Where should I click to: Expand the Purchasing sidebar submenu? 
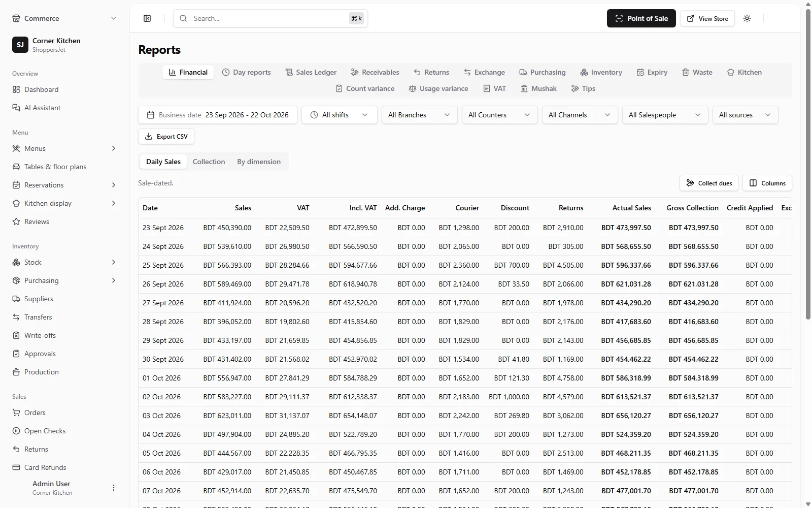click(114, 280)
